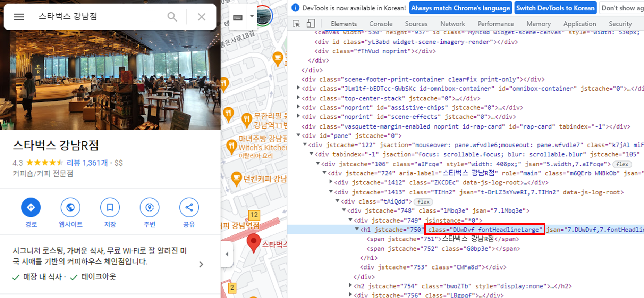Click the 무한리필 restaurant marker
This screenshot has height=298, width=644.
coord(247,121)
